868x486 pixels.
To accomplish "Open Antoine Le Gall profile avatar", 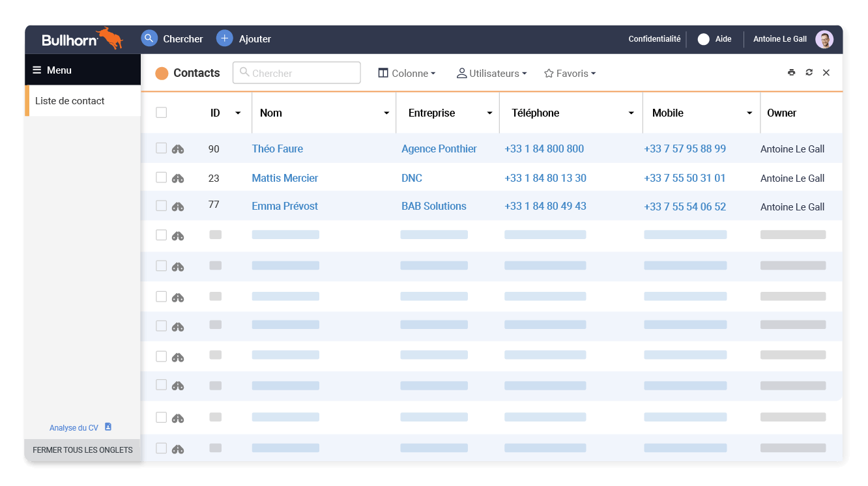I will tap(824, 39).
